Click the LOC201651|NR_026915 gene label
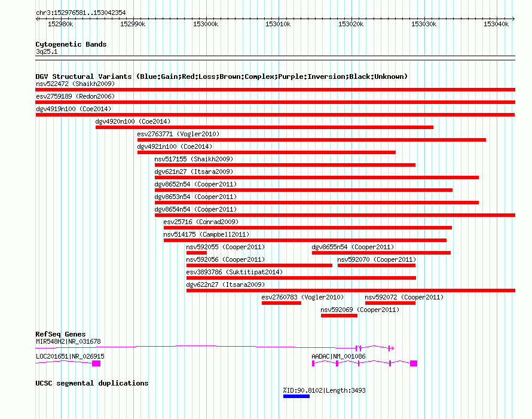This screenshot has height=419, width=532. coord(70,357)
